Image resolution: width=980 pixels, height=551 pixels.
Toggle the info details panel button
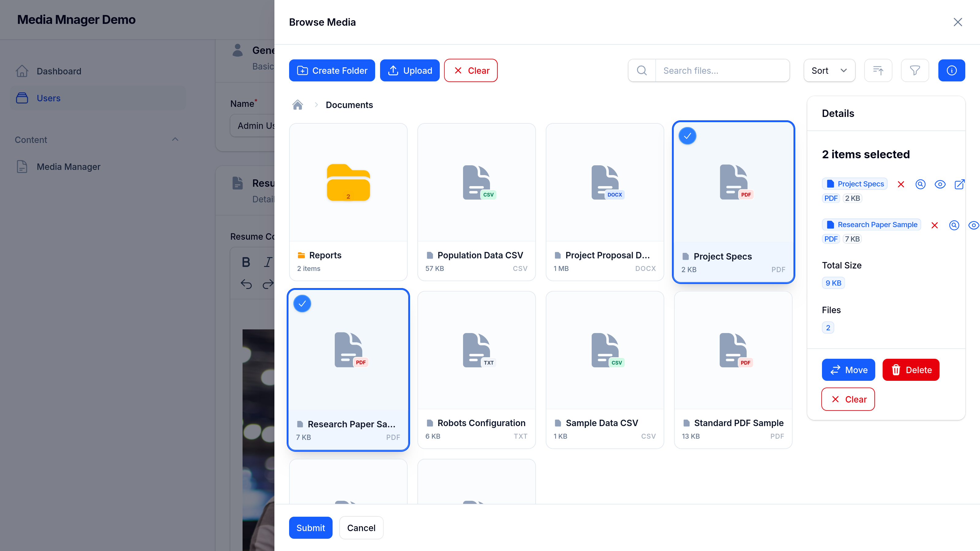click(952, 70)
